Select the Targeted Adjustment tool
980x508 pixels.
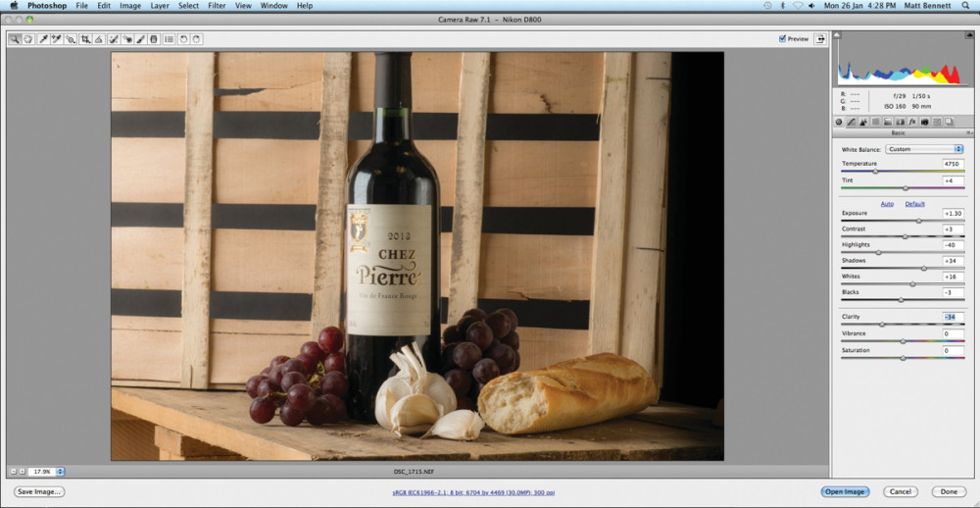(x=71, y=39)
